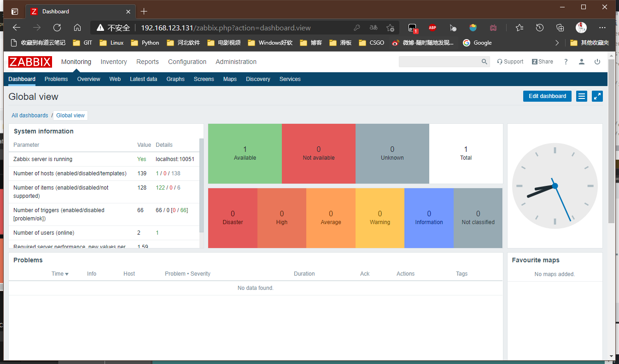
Task: Toggle fullscreen kiosk mode icon
Action: click(x=597, y=96)
